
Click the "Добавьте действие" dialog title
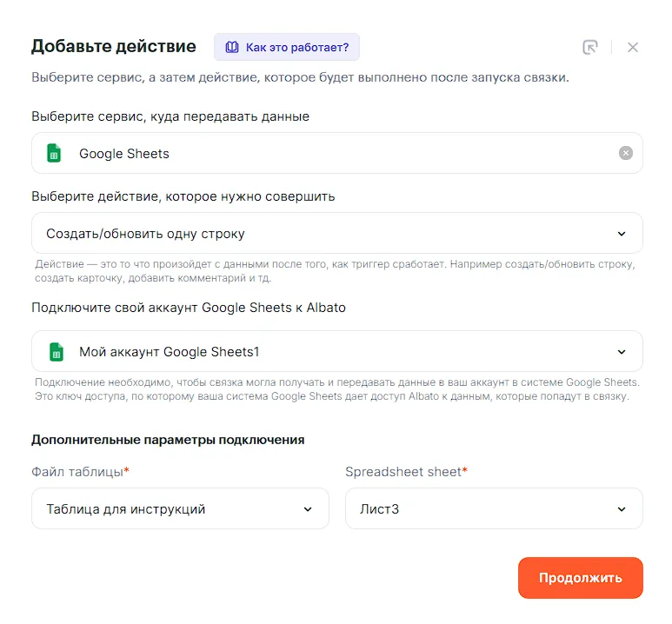[x=114, y=46]
